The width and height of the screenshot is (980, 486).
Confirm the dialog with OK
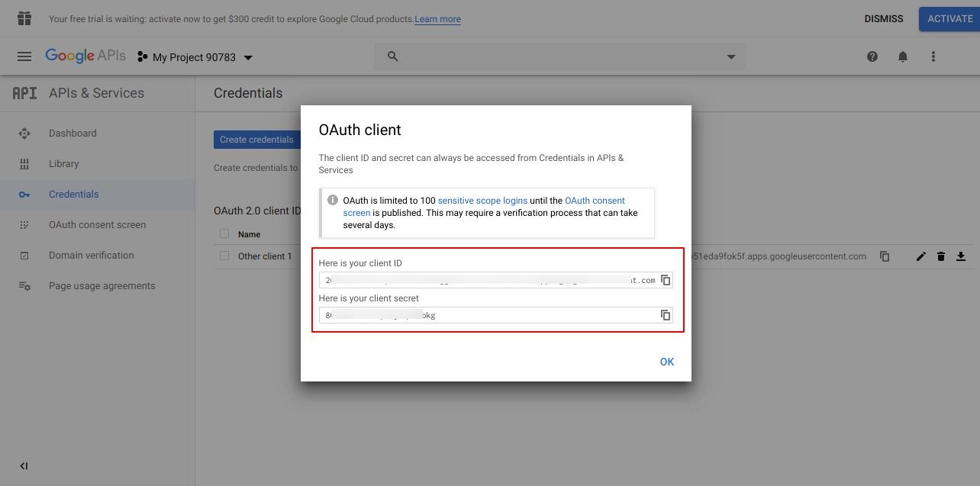pyautogui.click(x=667, y=362)
